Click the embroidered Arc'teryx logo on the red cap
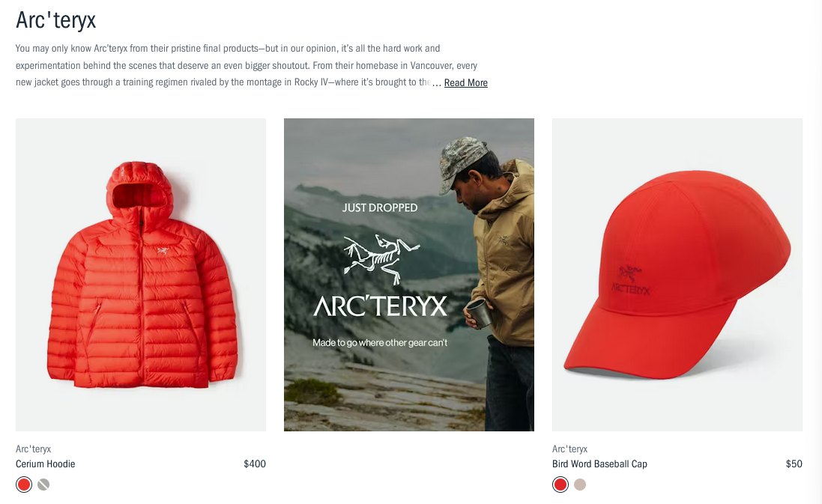 click(631, 281)
